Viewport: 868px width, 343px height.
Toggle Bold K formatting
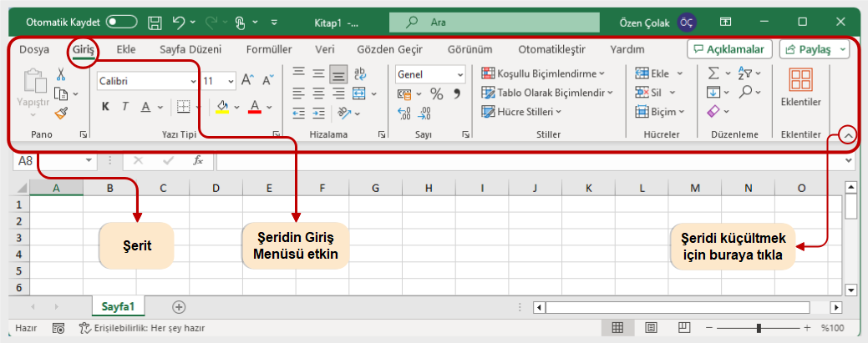click(x=106, y=107)
